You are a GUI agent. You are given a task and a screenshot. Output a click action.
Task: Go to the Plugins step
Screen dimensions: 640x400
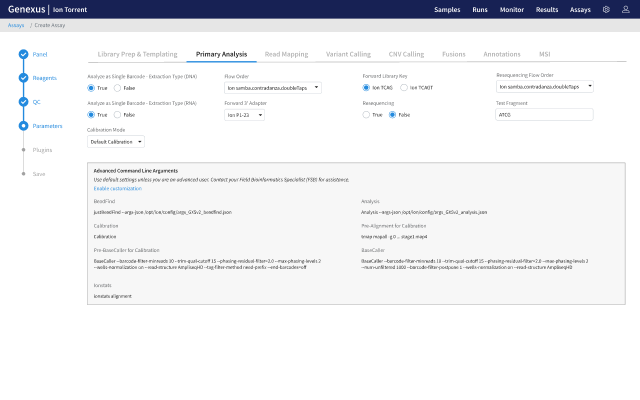(42, 150)
